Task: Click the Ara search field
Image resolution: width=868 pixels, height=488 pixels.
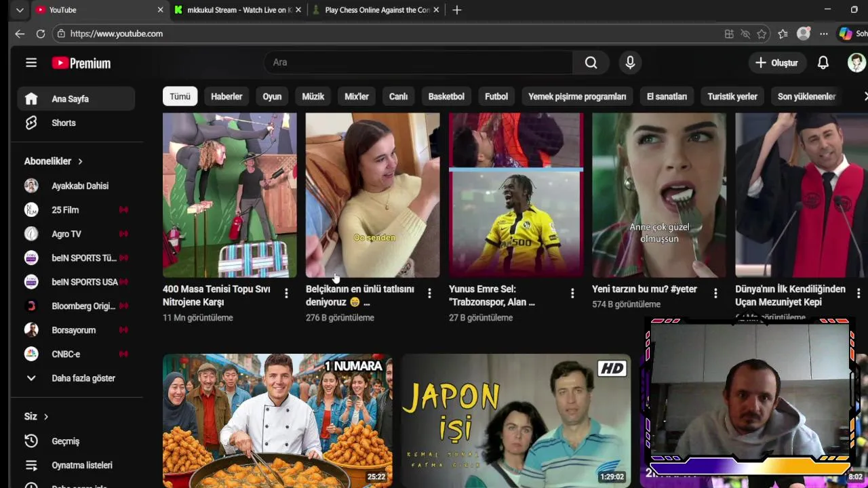Action: (x=418, y=62)
